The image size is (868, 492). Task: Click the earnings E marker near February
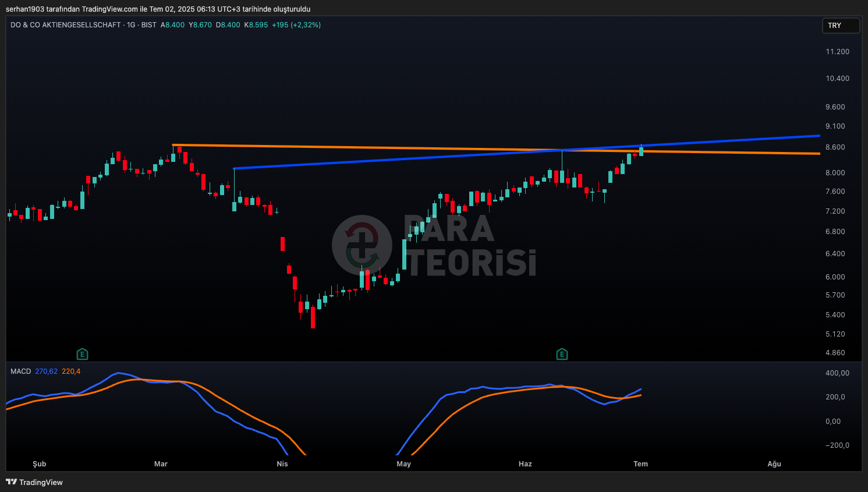coord(82,354)
